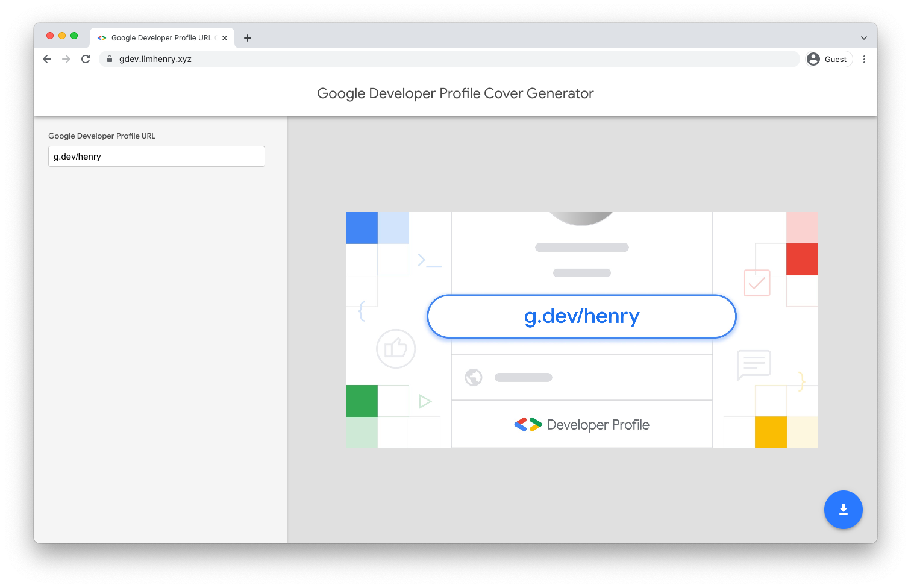This screenshot has width=911, height=588.
Task: Click the yellow minimize window button
Action: tap(62, 36)
